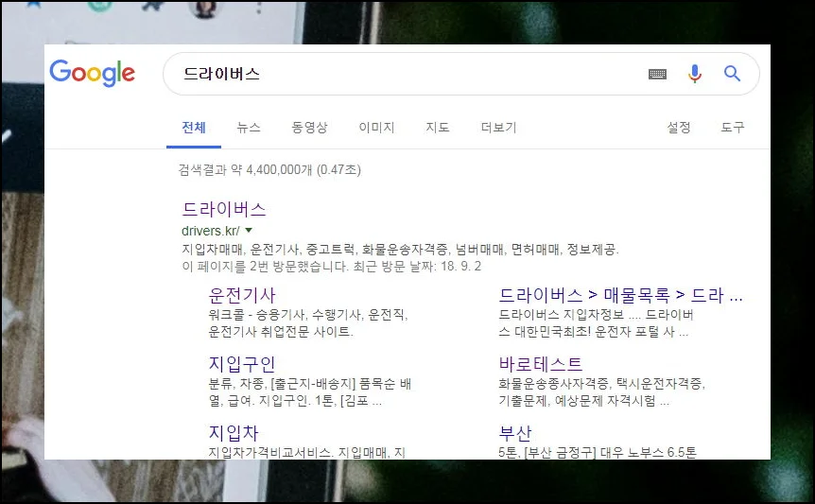Click snippet 드라이버스 지입차정보
This screenshot has height=504, width=815.
596,315
